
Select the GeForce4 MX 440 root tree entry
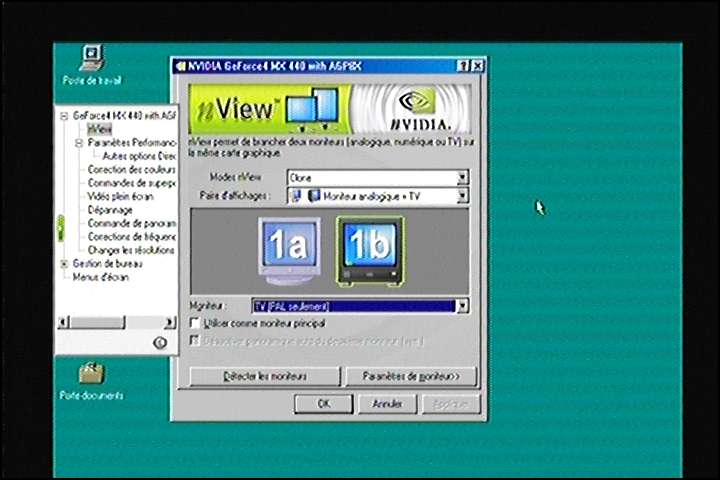pos(124,116)
